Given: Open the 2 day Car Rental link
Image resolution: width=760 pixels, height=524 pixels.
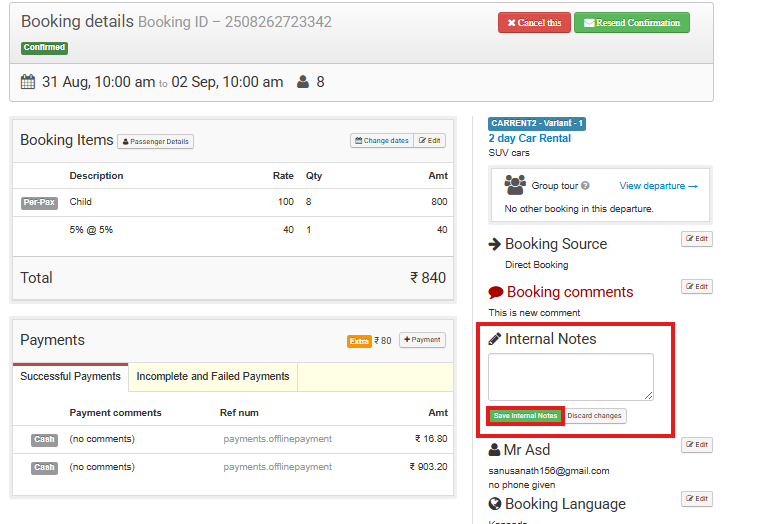Looking at the screenshot, I should tap(529, 138).
